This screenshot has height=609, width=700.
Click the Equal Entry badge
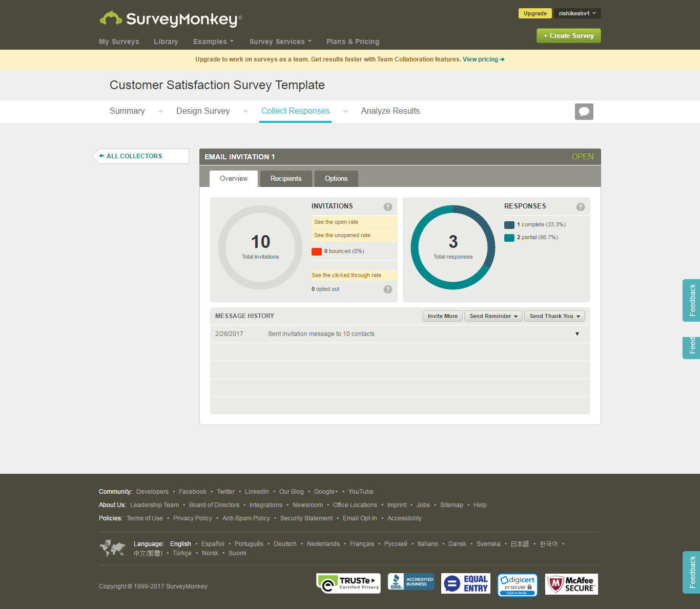coord(466,583)
